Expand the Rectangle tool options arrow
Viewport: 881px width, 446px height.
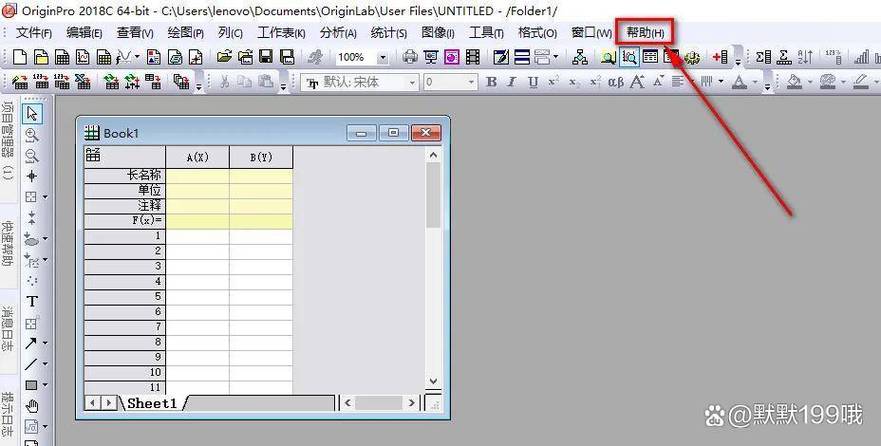[x=45, y=385]
